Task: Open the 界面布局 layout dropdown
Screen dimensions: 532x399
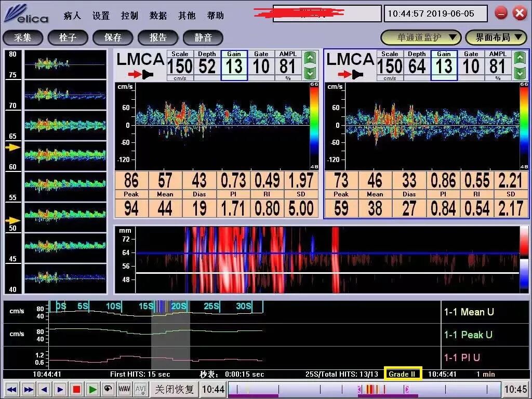Action: [498, 37]
